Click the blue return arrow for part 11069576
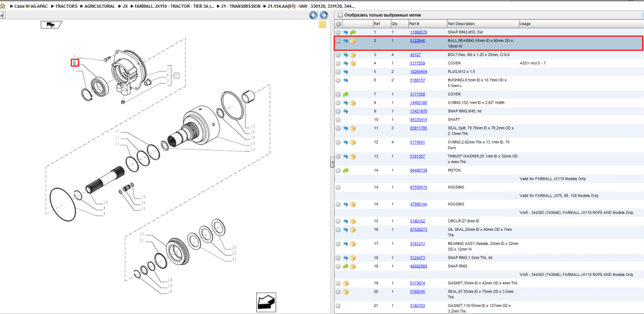The height and width of the screenshot is (314, 644). point(346,32)
